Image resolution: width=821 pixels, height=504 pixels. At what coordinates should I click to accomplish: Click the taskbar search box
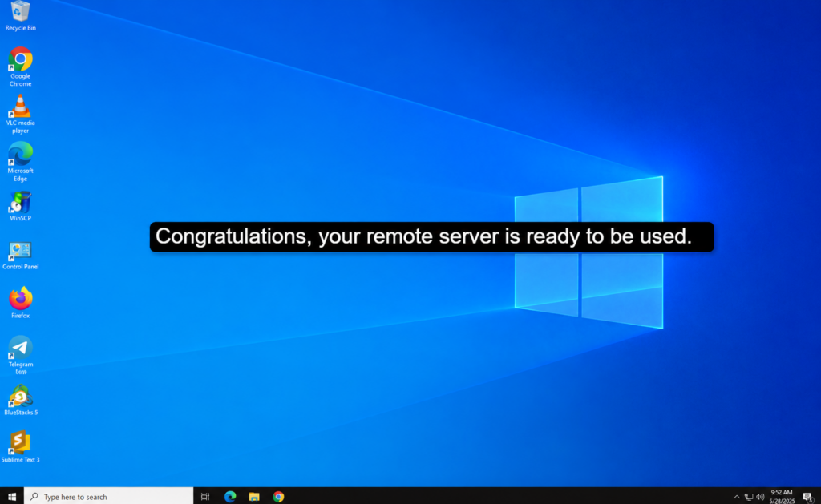pyautogui.click(x=108, y=496)
